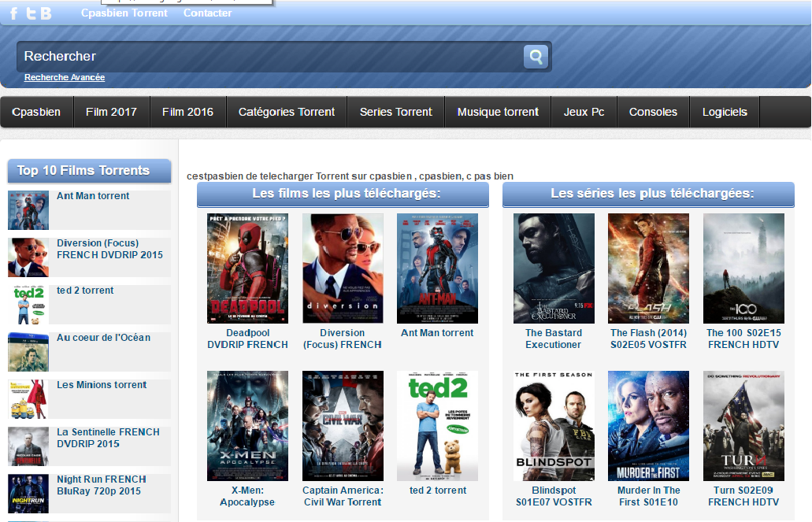This screenshot has width=812, height=522.
Task: Select the Film 2017 menu item
Action: click(x=111, y=112)
